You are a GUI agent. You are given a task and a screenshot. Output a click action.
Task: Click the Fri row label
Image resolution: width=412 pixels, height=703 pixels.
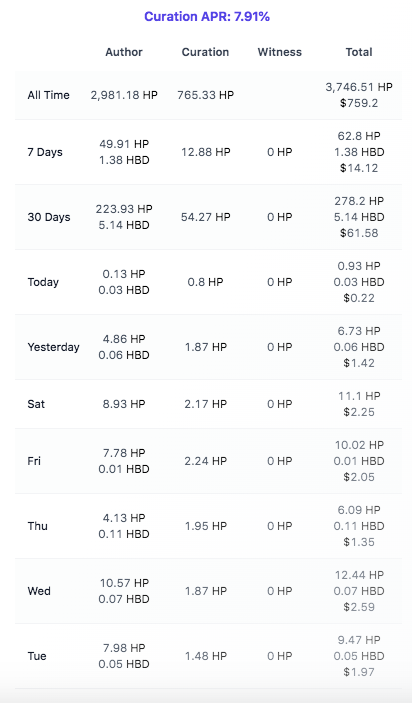click(x=34, y=461)
